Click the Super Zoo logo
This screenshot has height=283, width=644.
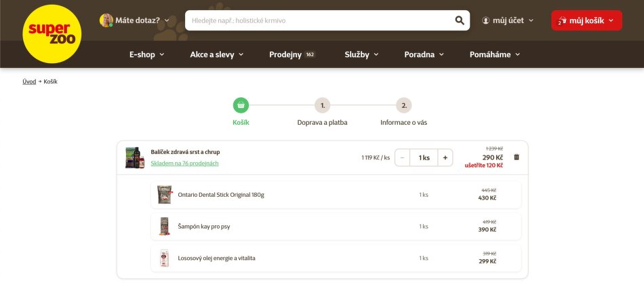52,34
